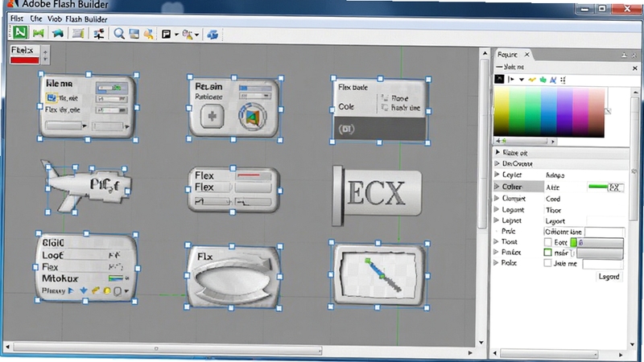Viewport: 644px width, 362px height.
Task: Select the compass-needle component on the canvas
Action: pos(378,274)
